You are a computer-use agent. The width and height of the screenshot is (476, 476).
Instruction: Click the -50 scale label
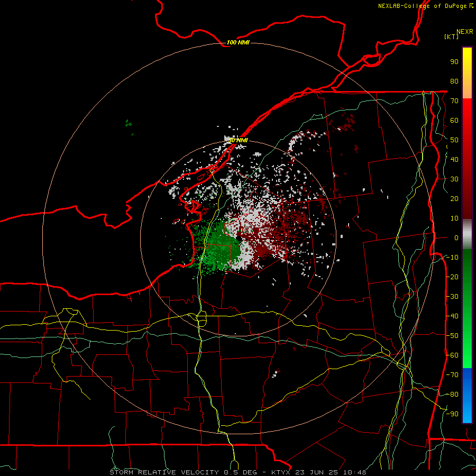[452, 336]
